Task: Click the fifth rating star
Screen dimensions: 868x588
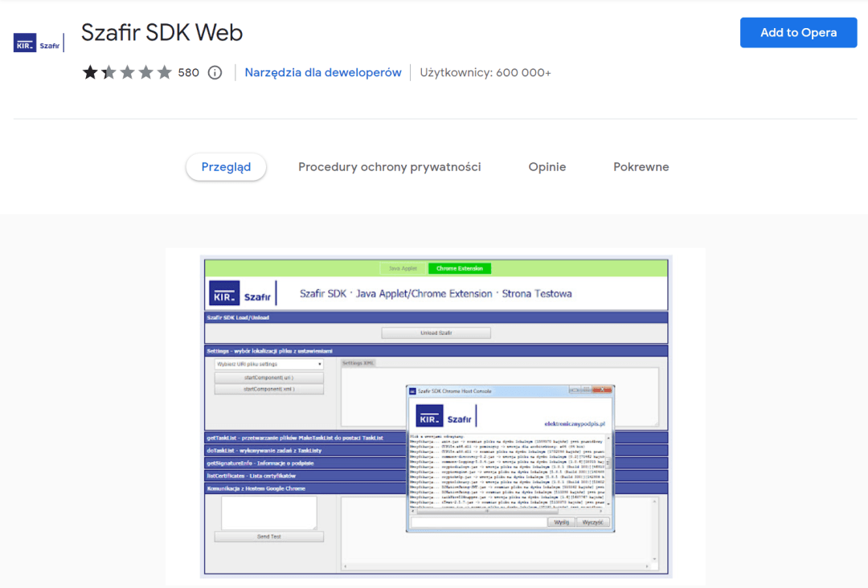Action: [x=164, y=72]
